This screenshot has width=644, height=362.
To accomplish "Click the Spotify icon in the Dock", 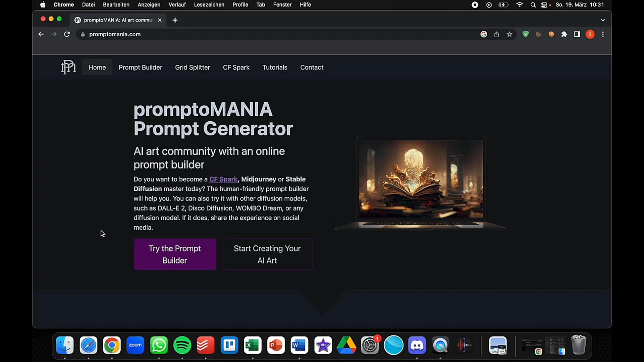I will [x=182, y=346].
